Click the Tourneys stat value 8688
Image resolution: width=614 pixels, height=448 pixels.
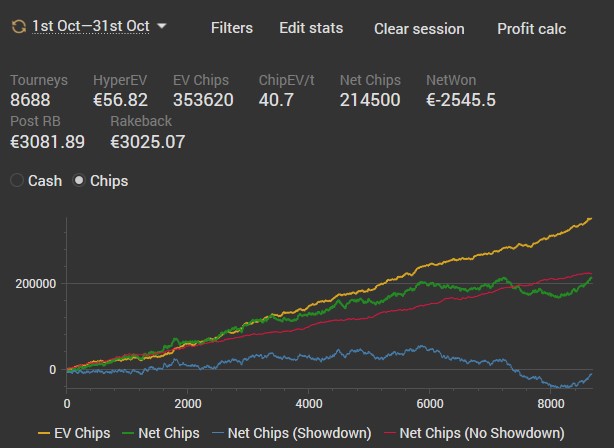(30, 99)
